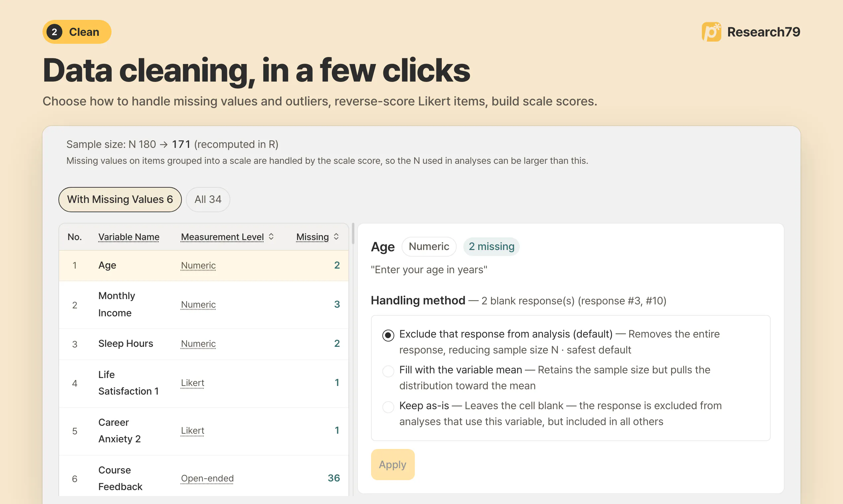Click the No. column header

pos(74,237)
